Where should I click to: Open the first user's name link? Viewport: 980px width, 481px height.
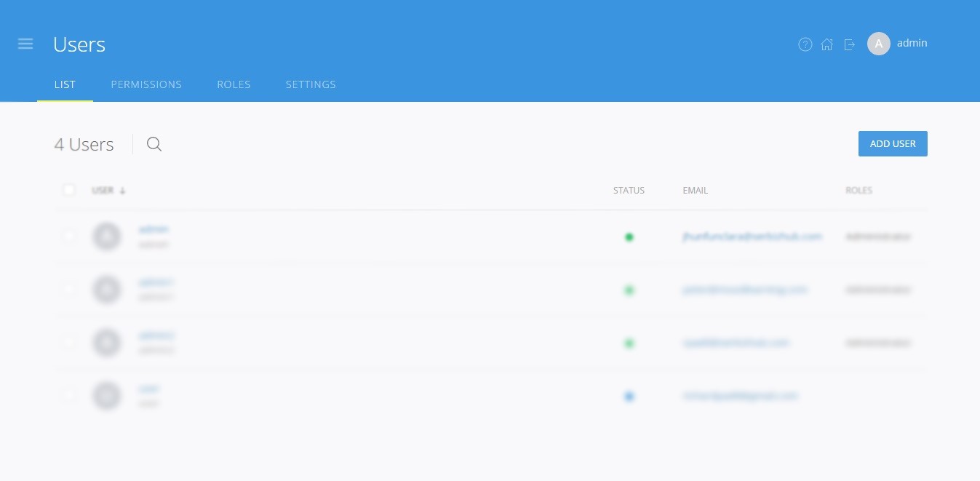point(154,229)
